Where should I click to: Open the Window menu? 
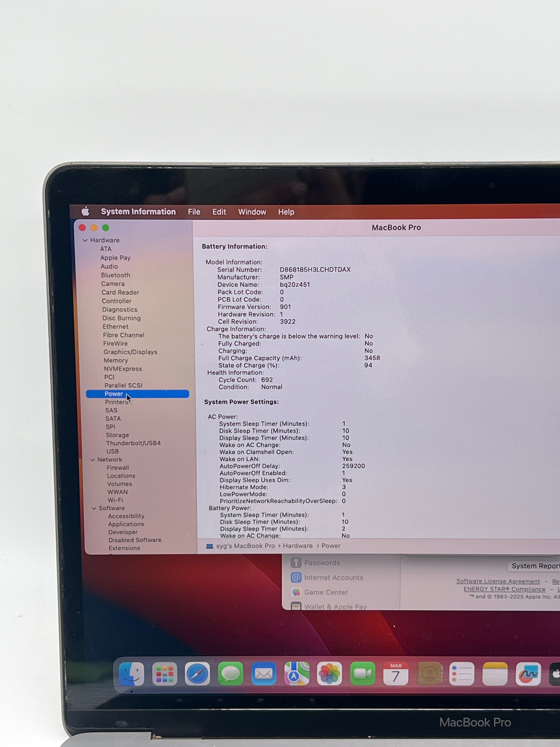pyautogui.click(x=252, y=212)
